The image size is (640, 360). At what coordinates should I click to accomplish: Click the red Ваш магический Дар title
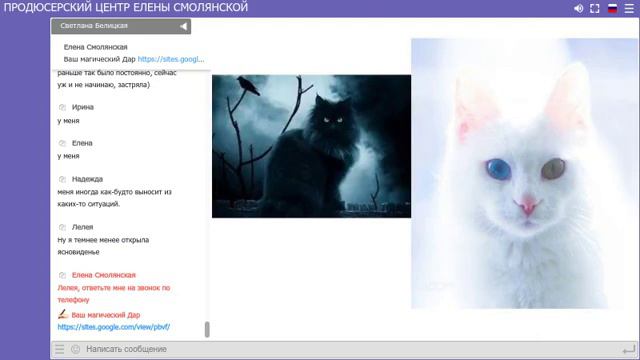(x=106, y=315)
